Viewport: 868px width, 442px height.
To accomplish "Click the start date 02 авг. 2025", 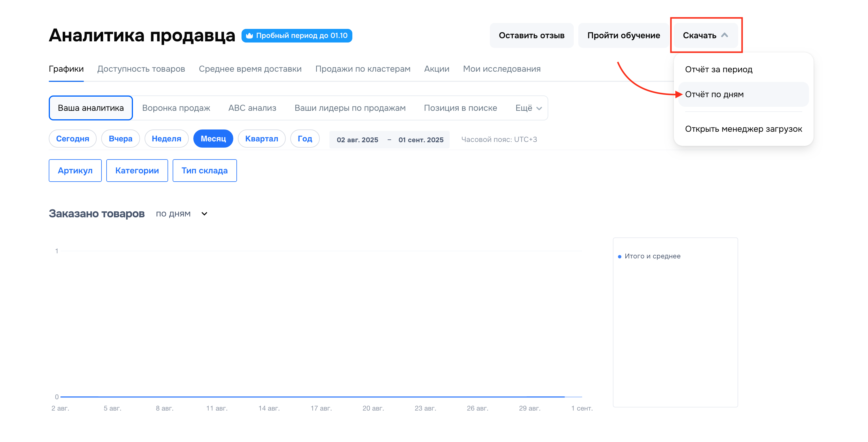I will (x=357, y=139).
